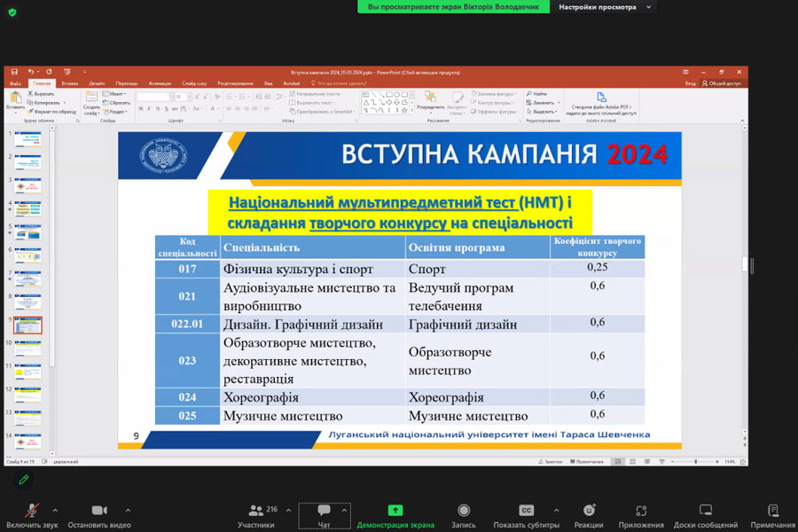Select slide 10 thumbnail in slide panel
798x532 pixels.
[x=28, y=348]
